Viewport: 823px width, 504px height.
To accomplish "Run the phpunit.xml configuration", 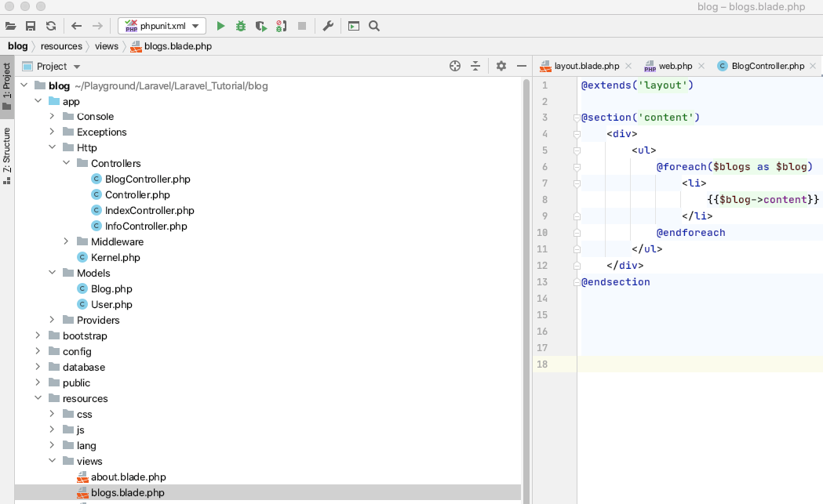I will click(220, 26).
